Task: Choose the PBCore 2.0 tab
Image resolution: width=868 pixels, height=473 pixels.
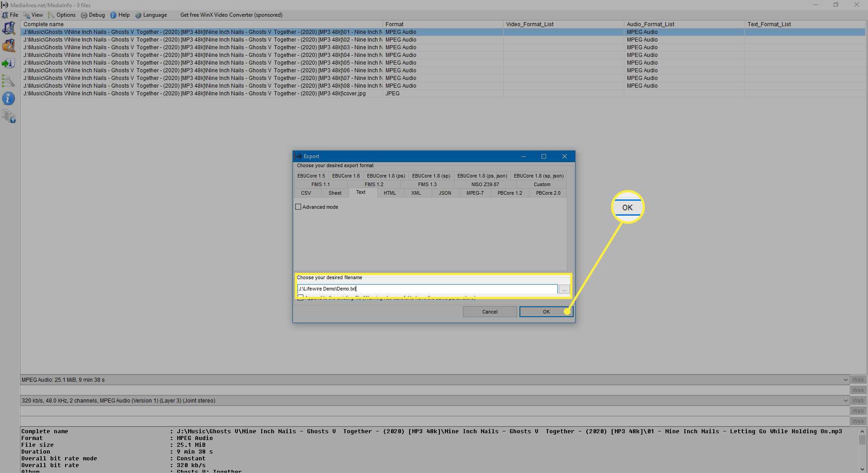Action: tap(548, 193)
